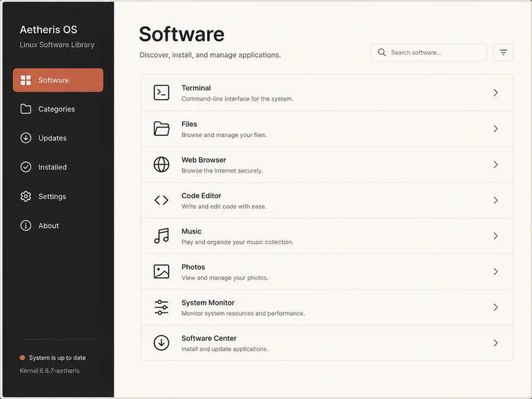Click the info icon beside About

coord(26,226)
